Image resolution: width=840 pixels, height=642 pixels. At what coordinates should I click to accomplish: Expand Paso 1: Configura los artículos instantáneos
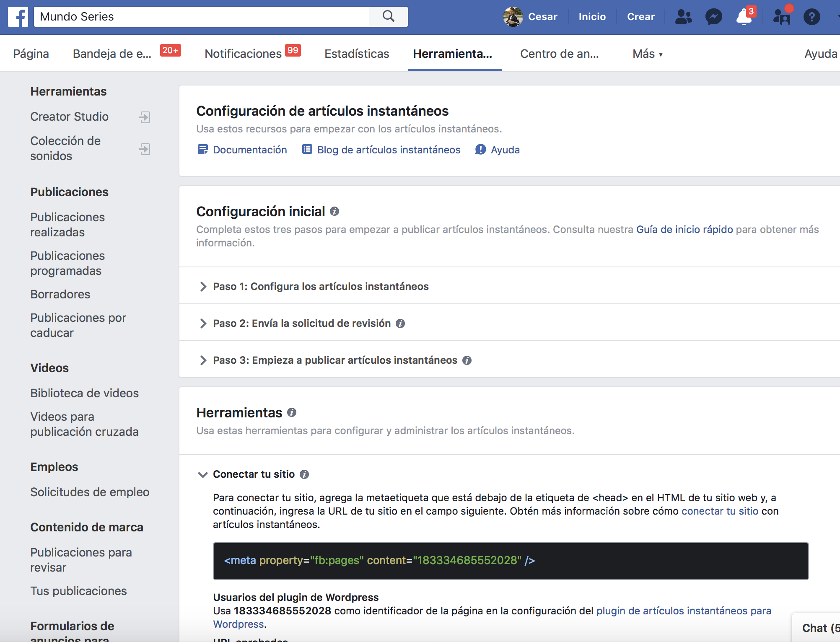[x=321, y=286]
